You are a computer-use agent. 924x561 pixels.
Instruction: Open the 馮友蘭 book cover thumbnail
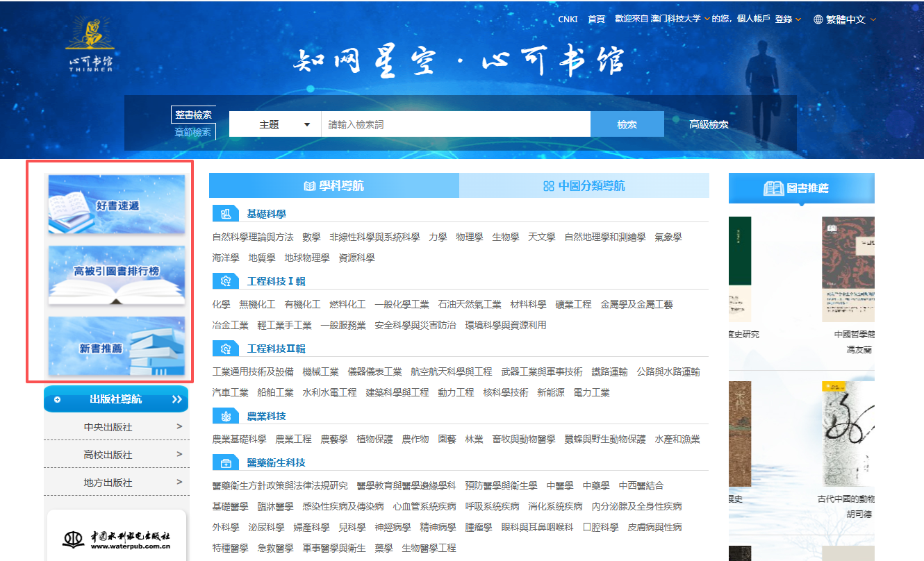[x=848, y=269]
